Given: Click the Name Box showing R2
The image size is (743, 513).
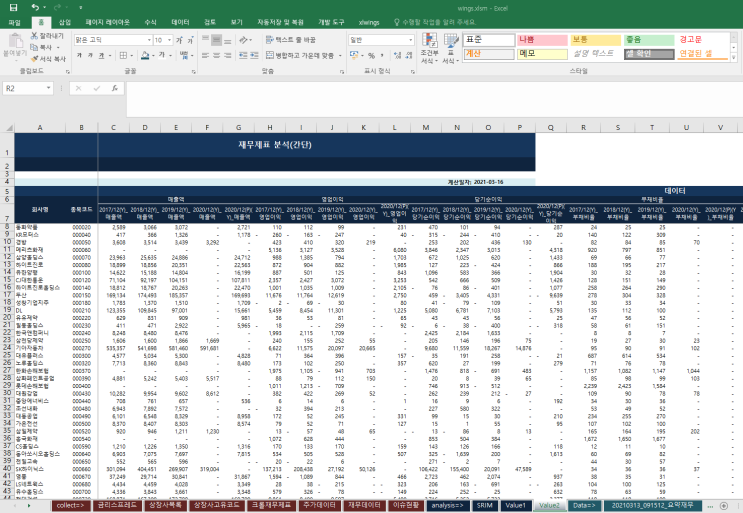Looking at the screenshot, I should 24,88.
